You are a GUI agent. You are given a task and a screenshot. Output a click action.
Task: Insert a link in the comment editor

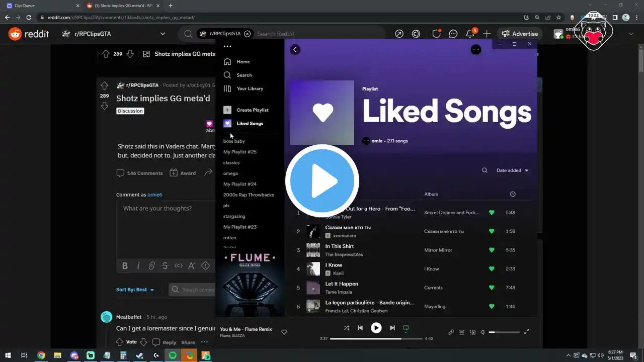pos(151,266)
